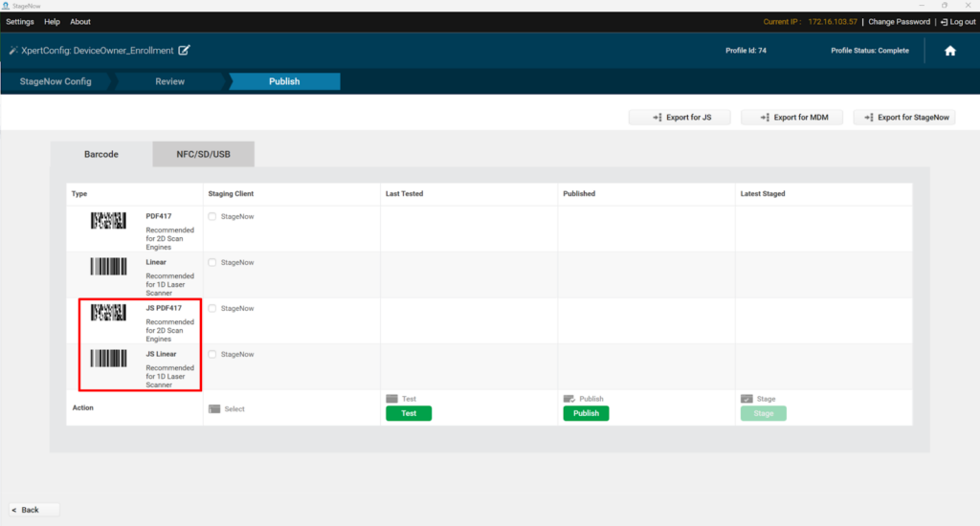Click the small Publish icon above Publish button
Viewport: 980px width, 526px height.
(x=568, y=399)
